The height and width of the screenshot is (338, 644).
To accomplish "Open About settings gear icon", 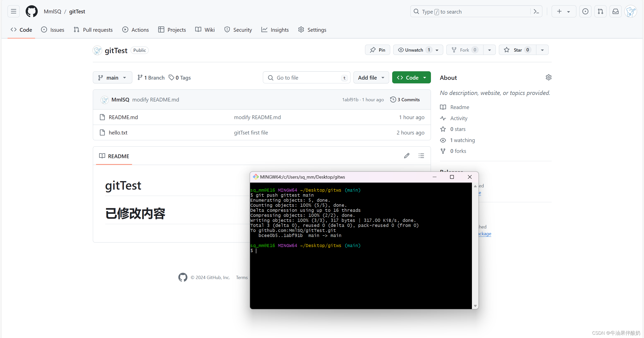I will (549, 78).
